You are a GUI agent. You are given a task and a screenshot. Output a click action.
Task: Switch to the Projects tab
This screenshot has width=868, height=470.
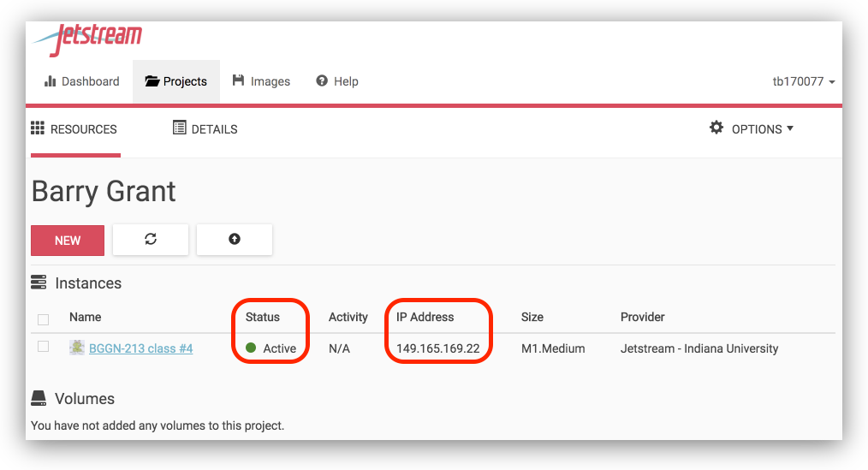coord(176,81)
